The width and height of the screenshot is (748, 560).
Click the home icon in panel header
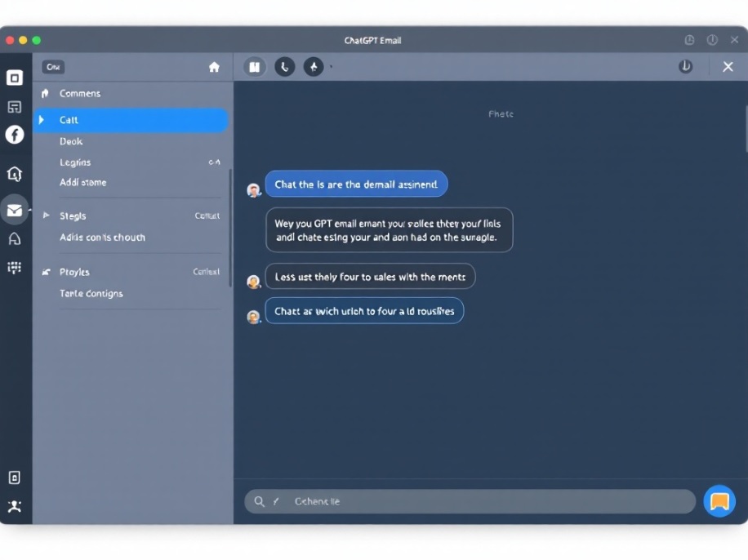tap(214, 67)
